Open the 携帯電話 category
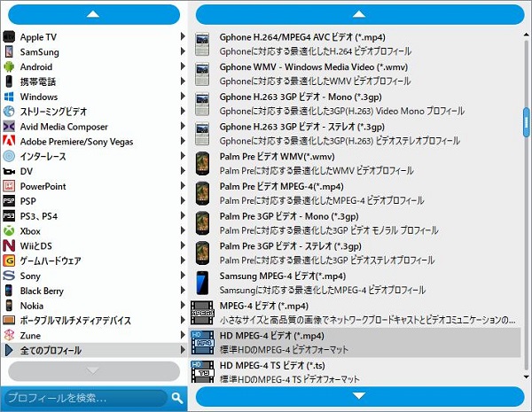The width and height of the screenshot is (532, 412). point(94,82)
